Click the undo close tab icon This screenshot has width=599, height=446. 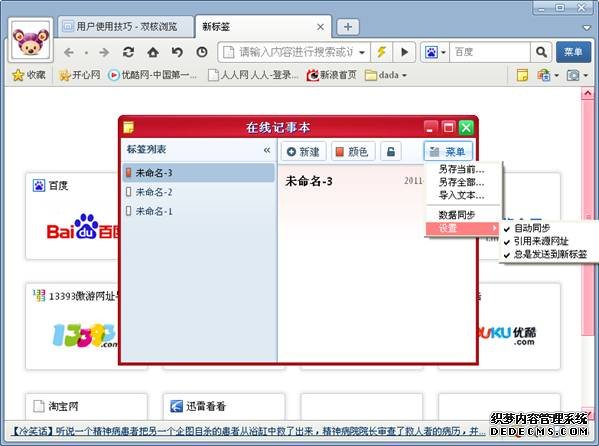click(x=177, y=52)
